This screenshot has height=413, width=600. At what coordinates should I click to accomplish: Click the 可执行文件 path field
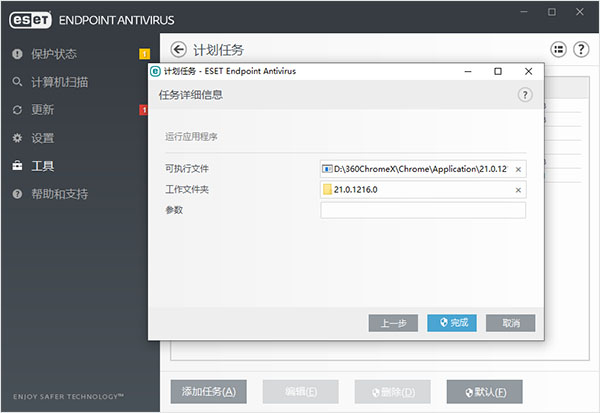[423, 169]
